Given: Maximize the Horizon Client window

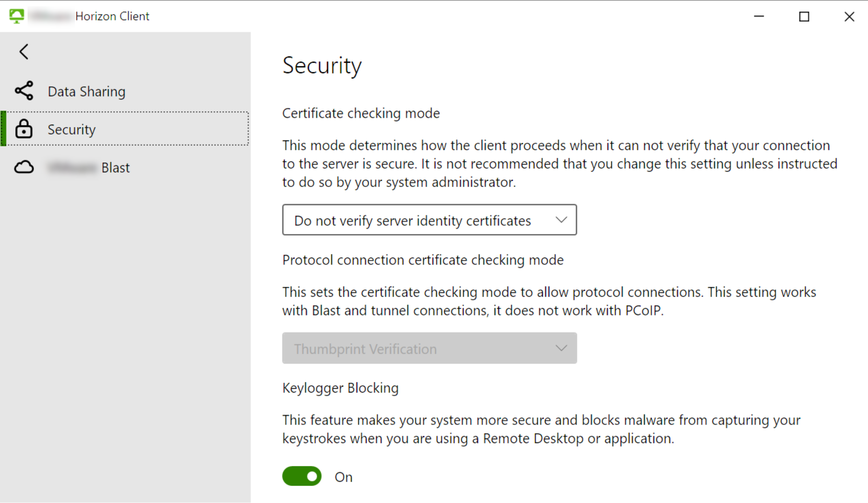Looking at the screenshot, I should pos(804,16).
